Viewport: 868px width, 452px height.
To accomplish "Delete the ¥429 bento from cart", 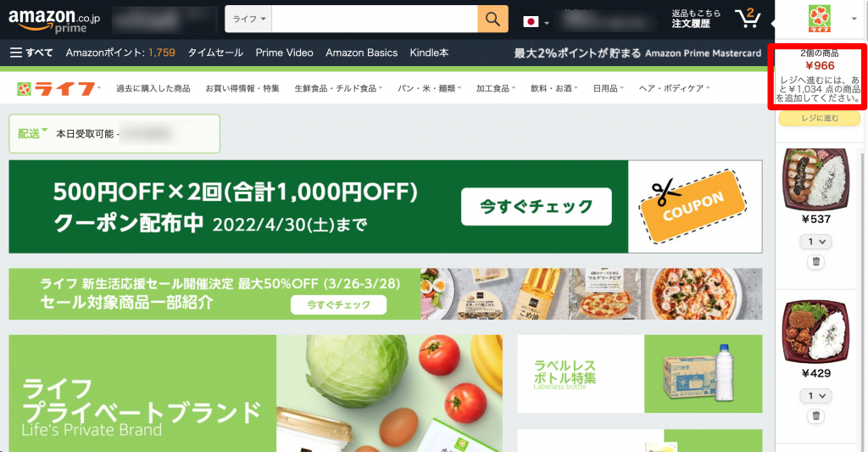I will 816,416.
